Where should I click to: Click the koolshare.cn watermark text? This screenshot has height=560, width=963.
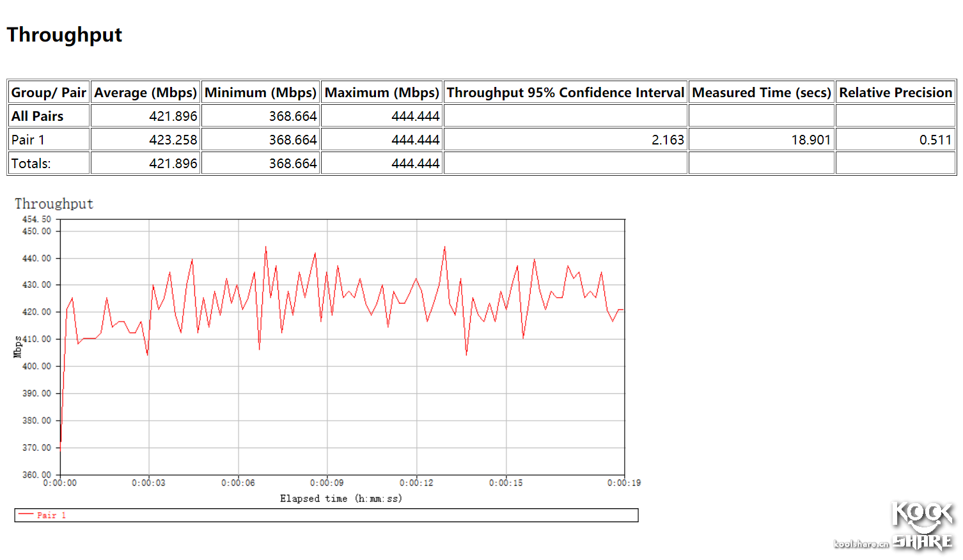point(861,544)
